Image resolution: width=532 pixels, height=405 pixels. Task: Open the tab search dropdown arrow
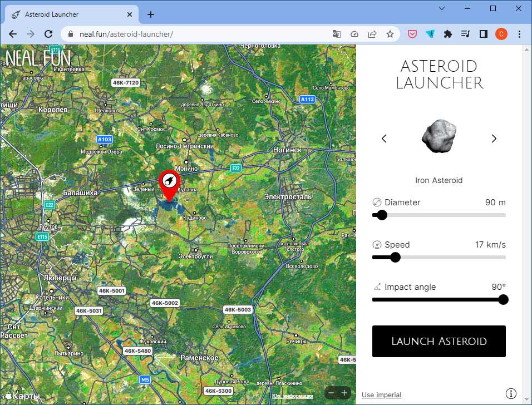click(x=442, y=8)
